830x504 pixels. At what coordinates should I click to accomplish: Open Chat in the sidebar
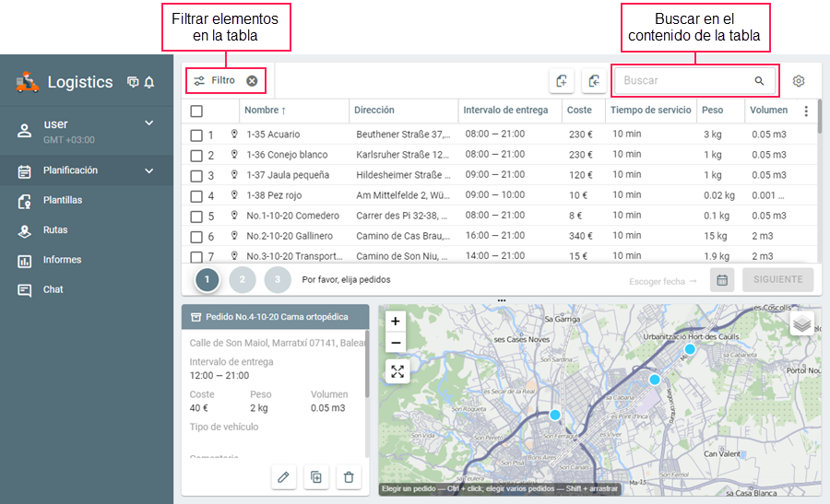(53, 289)
